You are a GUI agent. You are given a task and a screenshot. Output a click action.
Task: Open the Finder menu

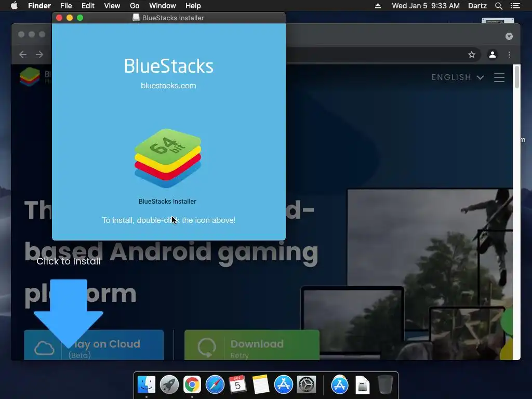click(x=39, y=6)
